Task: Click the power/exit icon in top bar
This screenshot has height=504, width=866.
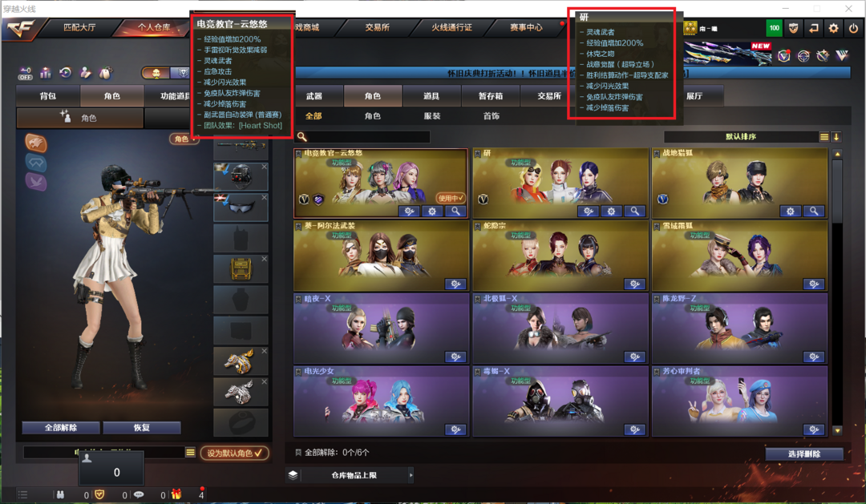Action: 853,28
